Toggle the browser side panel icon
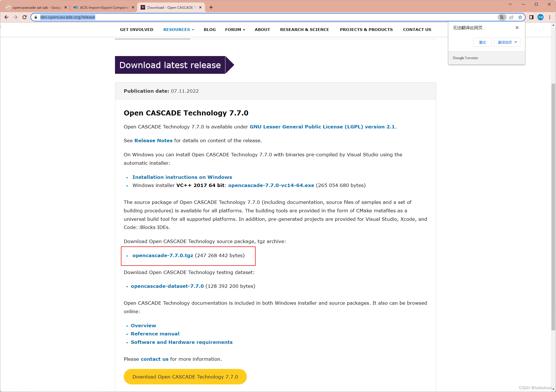 [x=531, y=17]
